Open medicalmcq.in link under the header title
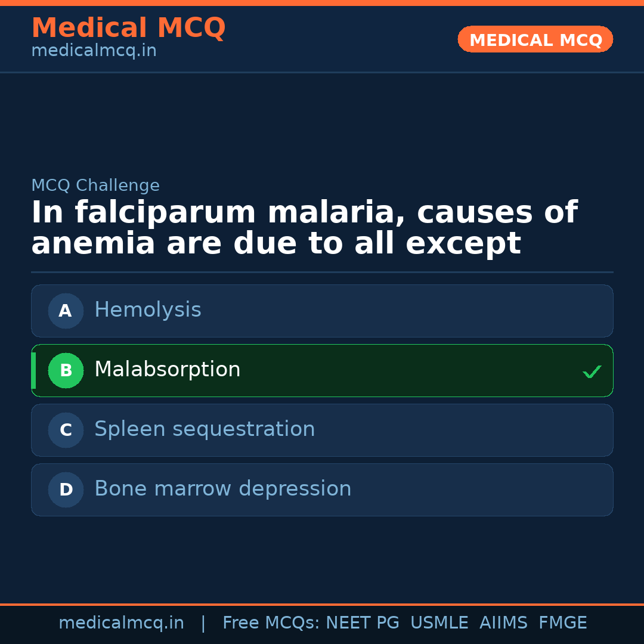This screenshot has height=644, width=644. [x=94, y=51]
